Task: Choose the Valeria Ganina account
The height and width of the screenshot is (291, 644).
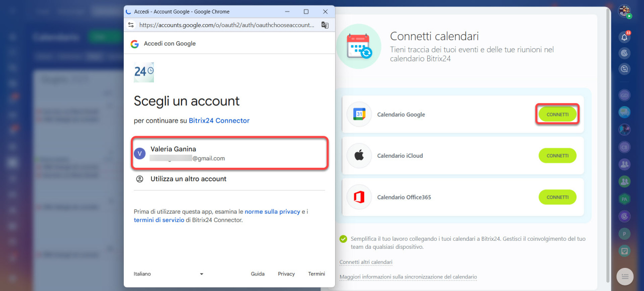Action: click(229, 153)
